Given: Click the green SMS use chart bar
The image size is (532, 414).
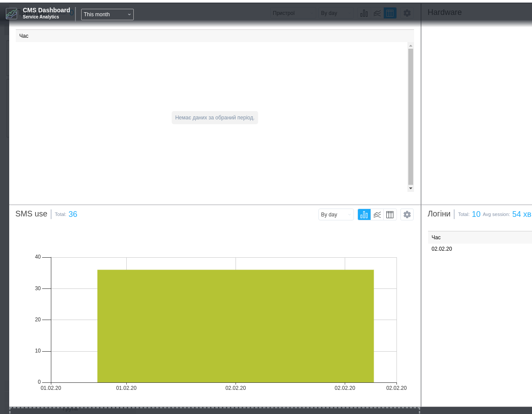Looking at the screenshot, I should pyautogui.click(x=236, y=326).
